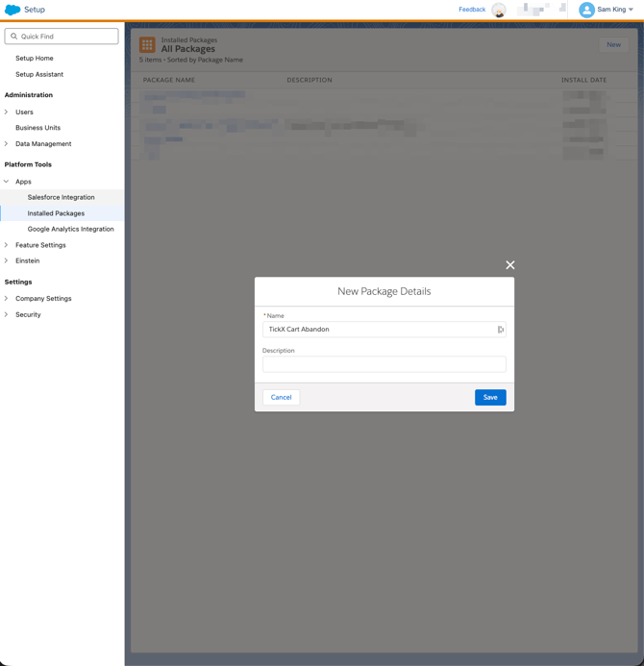
Task: Expand the Company Settings section
Action: [x=7, y=299]
